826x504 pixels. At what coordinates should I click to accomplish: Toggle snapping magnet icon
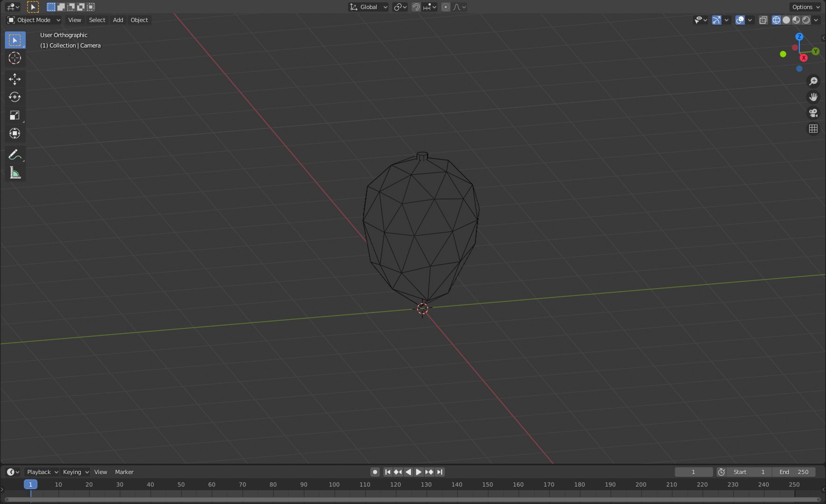click(x=416, y=7)
